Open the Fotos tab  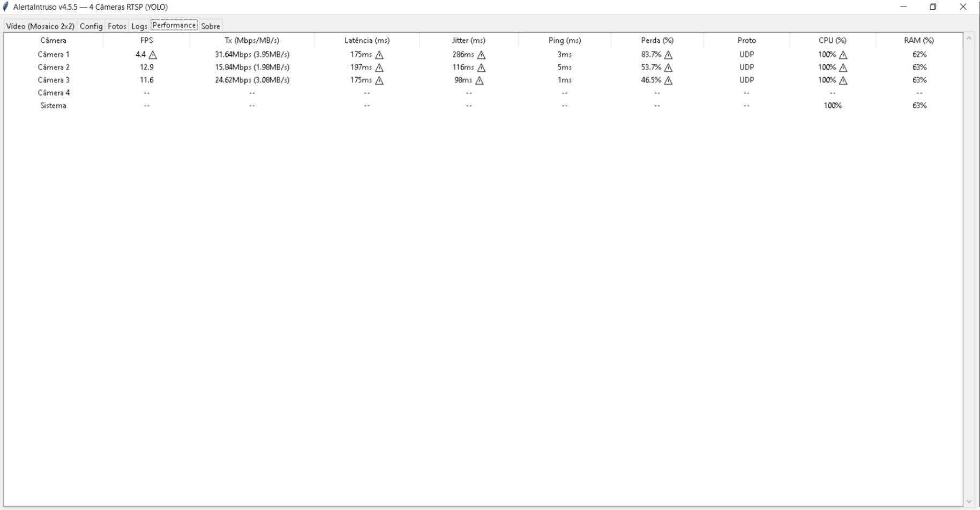click(117, 26)
